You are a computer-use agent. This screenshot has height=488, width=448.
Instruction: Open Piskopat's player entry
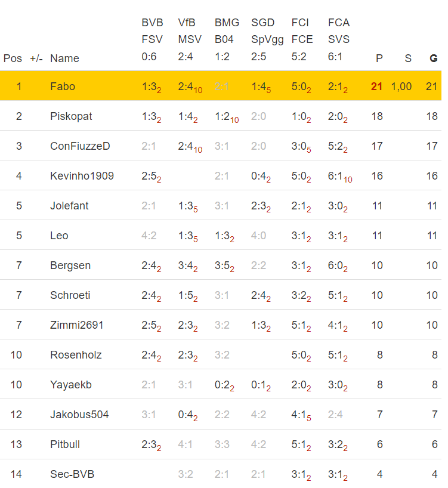(x=71, y=116)
